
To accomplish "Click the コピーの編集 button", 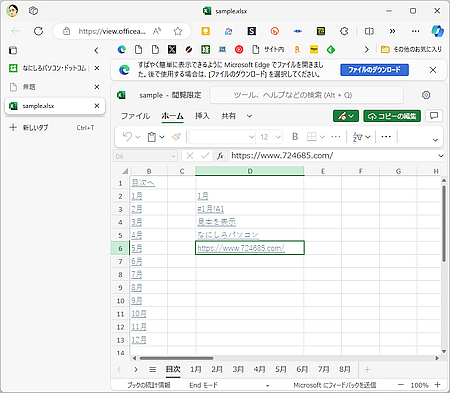I will [392, 116].
